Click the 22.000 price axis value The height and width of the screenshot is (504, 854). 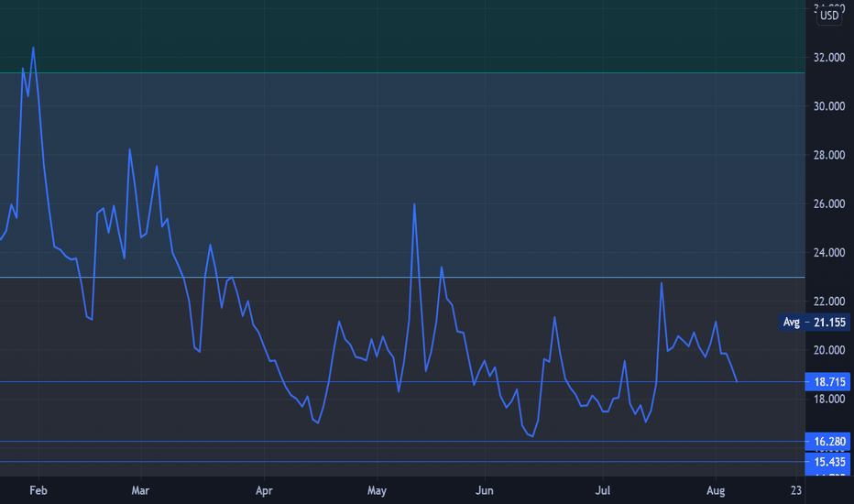(829, 301)
